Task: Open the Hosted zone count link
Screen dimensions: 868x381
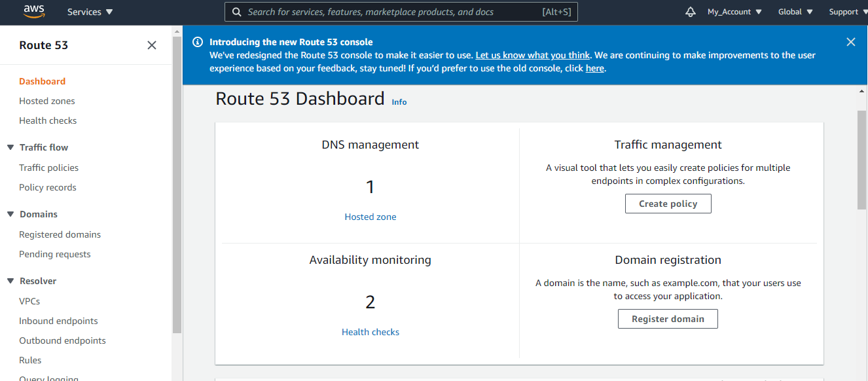Action: pos(371,217)
